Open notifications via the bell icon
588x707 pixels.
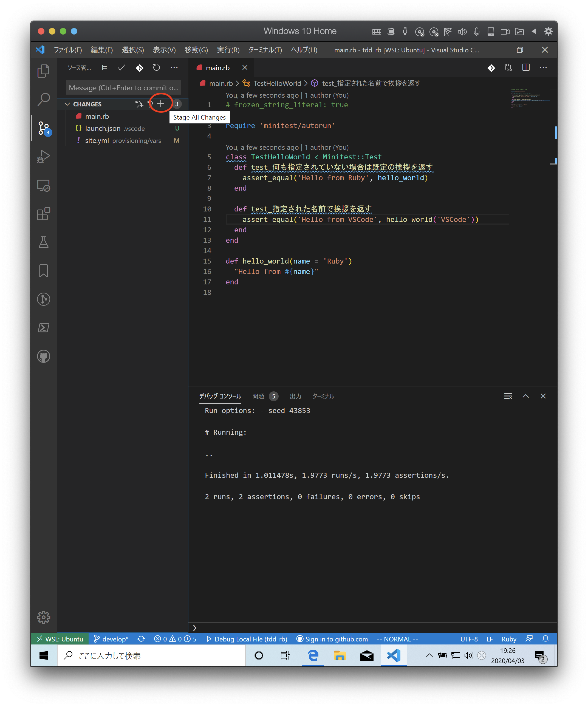[545, 639]
